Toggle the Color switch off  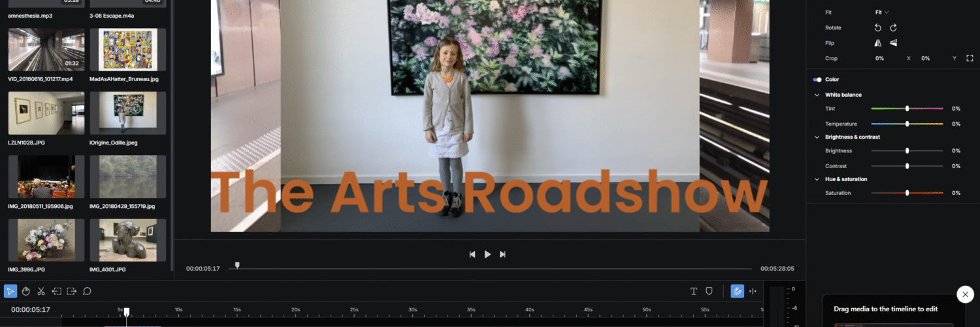click(817, 80)
